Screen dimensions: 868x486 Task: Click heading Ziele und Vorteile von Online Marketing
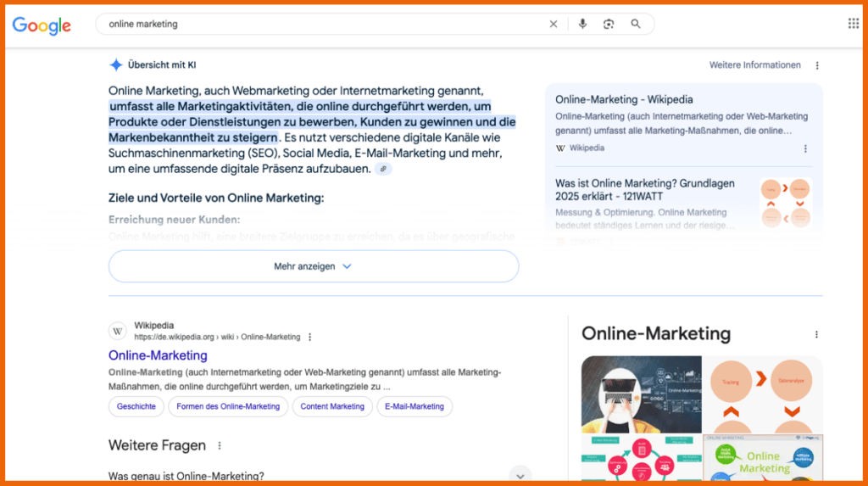[x=216, y=198]
